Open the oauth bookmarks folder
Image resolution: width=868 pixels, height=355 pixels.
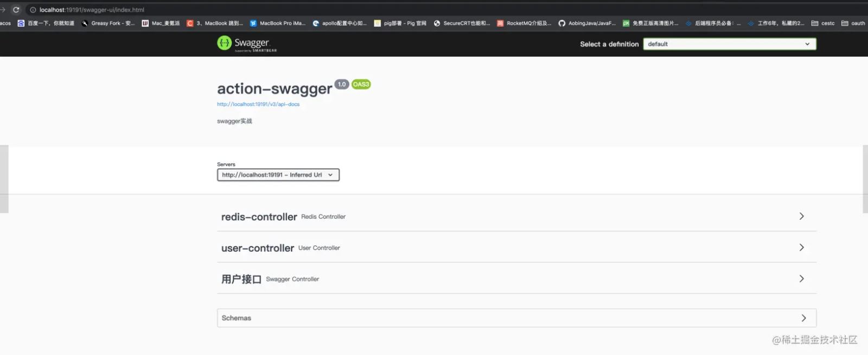coord(853,23)
